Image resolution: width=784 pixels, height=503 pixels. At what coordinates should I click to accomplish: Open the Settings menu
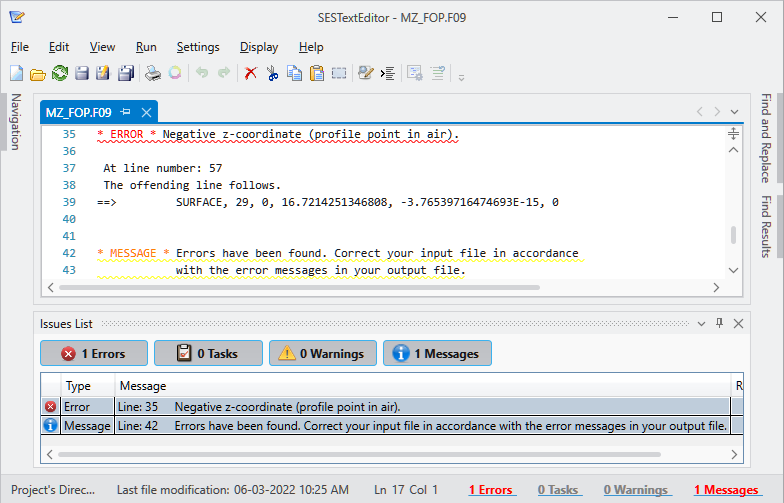coord(198,47)
